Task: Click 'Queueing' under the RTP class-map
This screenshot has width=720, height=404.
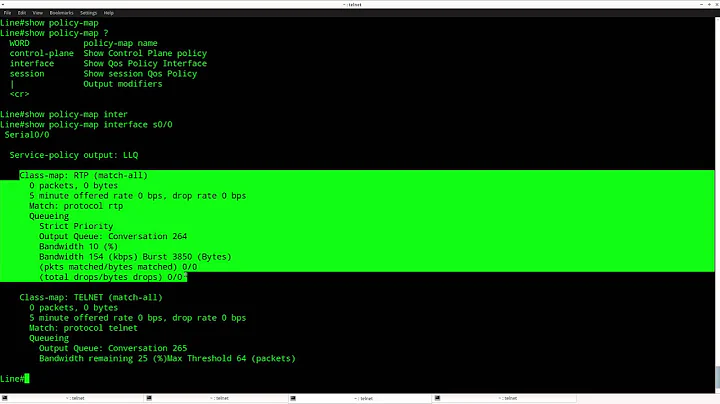Action: [49, 216]
